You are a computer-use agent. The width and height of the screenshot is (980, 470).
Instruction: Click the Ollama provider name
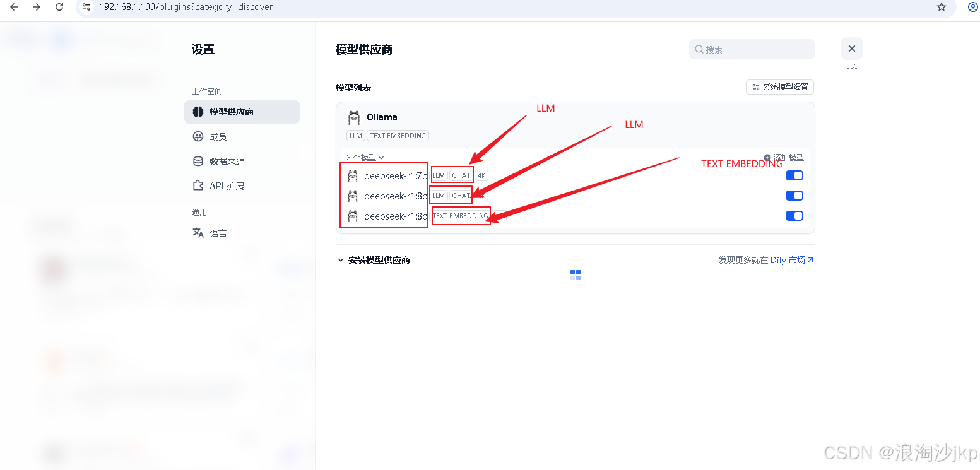click(382, 117)
